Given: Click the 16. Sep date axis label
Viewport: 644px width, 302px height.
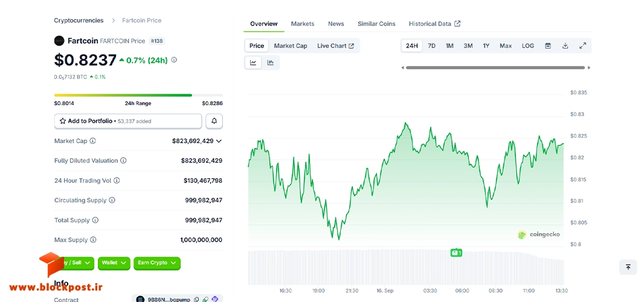Looking at the screenshot, I should click(385, 291).
